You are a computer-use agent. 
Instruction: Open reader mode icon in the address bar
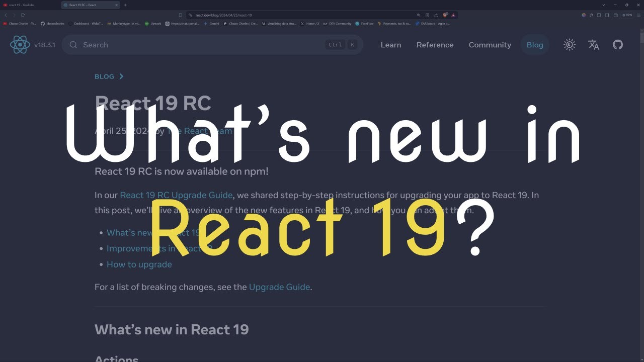coord(427,15)
